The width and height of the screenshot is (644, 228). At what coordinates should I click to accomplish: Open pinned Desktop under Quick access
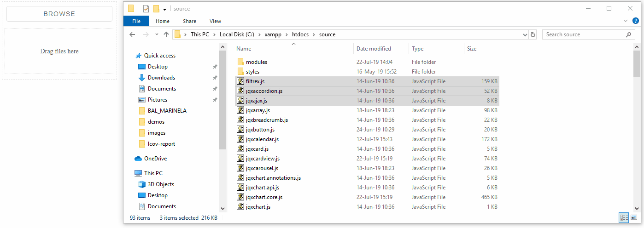(x=158, y=67)
